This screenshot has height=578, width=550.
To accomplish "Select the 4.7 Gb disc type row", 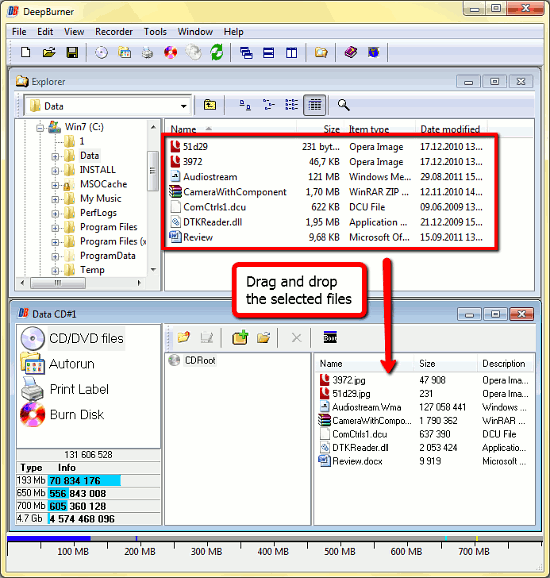I will (x=88, y=519).
